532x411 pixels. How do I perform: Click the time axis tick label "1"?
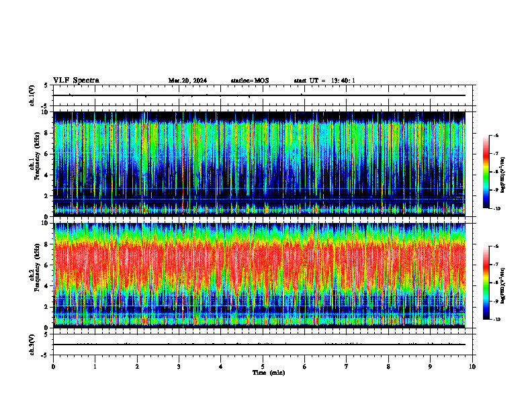[x=95, y=367]
